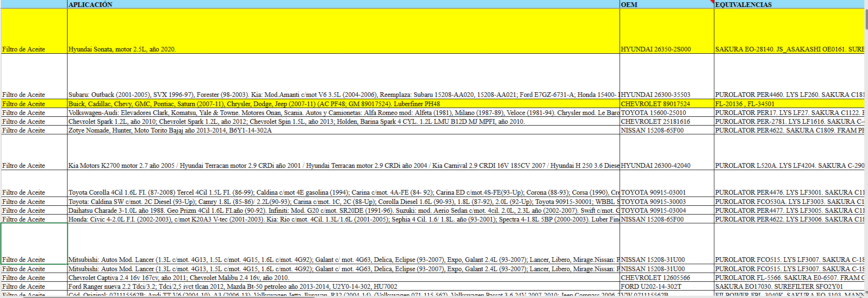
Task: Select 'Filtro de Aceite' in the Chevrolet Captiva row
Action: click(34, 278)
